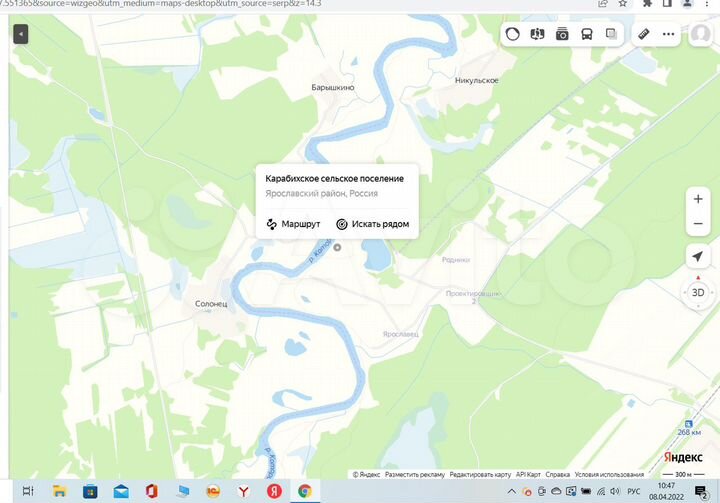Viewport: 720px width, 503px height.
Task: Open the notification center icon
Action: tap(701, 492)
